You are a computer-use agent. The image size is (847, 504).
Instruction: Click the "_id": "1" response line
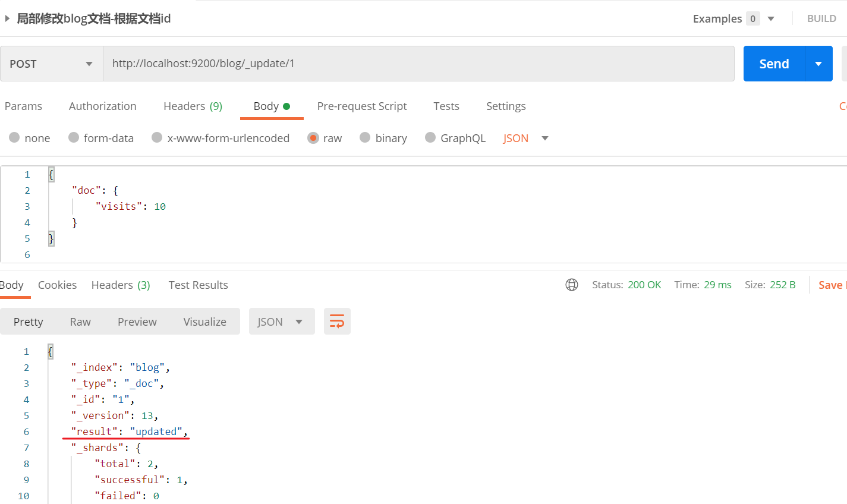[103, 399]
